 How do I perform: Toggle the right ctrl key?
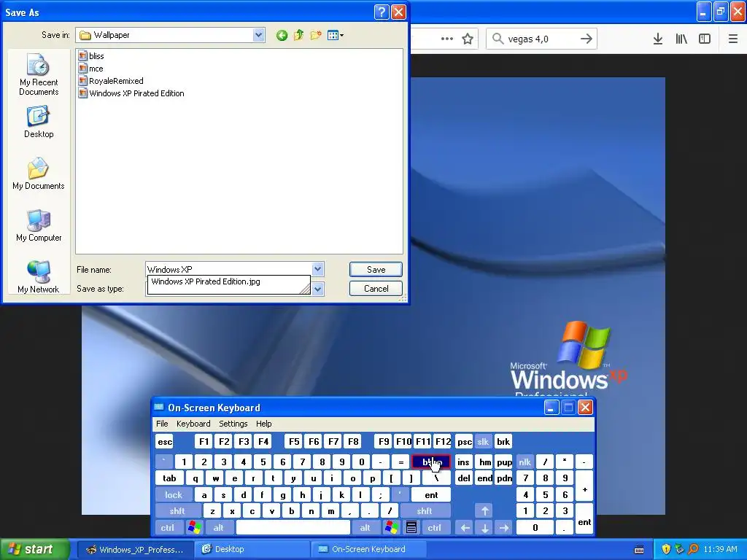(x=435, y=528)
